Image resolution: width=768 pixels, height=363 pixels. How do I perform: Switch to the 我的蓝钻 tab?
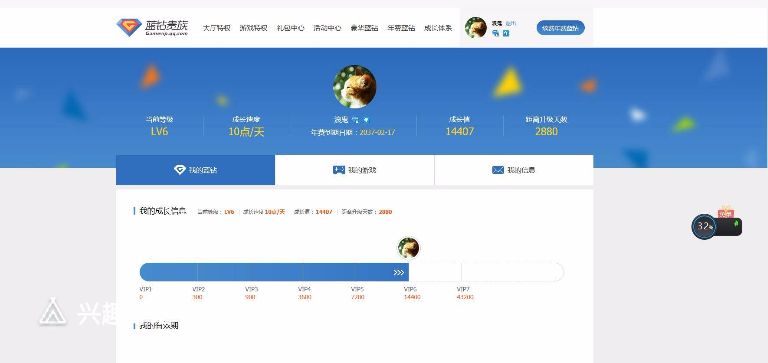[195, 170]
